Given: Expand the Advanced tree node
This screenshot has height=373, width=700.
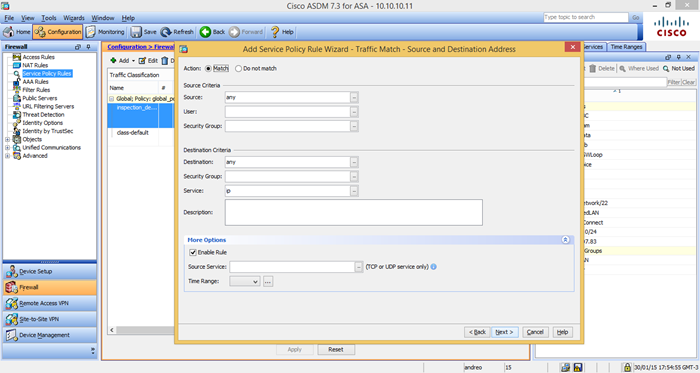Looking at the screenshot, I should pos(7,156).
